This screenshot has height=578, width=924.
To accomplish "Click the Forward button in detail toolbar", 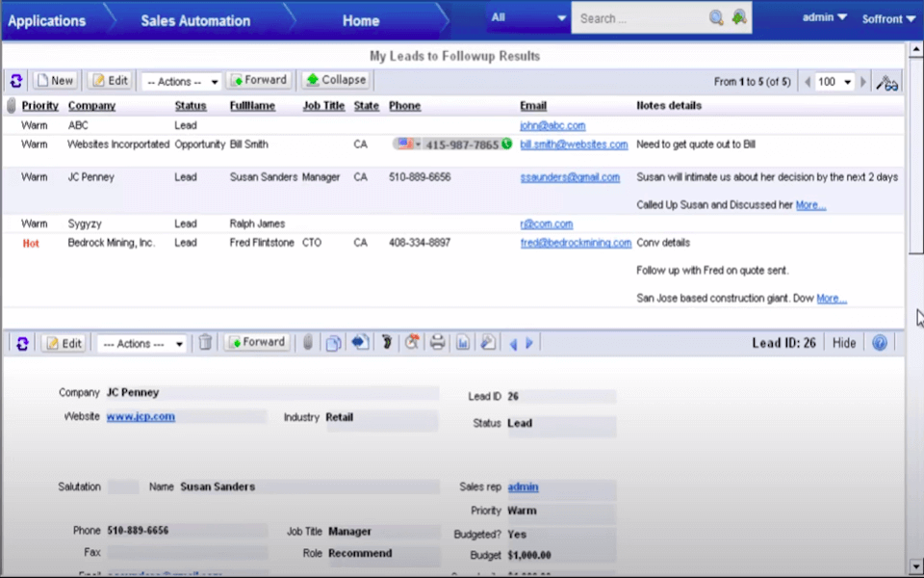I will coord(257,342).
